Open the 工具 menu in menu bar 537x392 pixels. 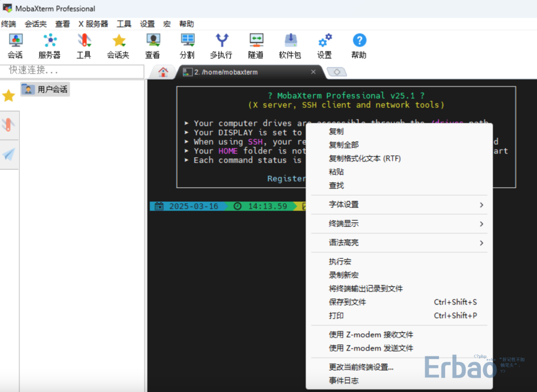[x=124, y=24]
